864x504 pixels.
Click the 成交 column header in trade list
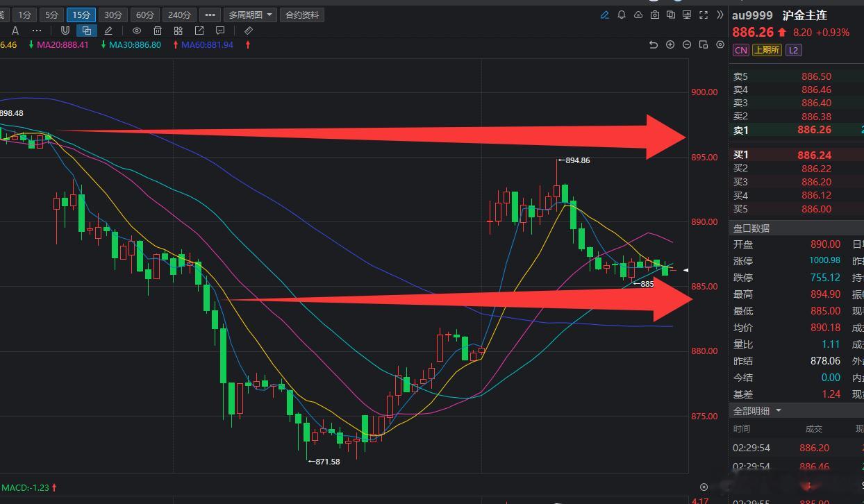click(813, 429)
